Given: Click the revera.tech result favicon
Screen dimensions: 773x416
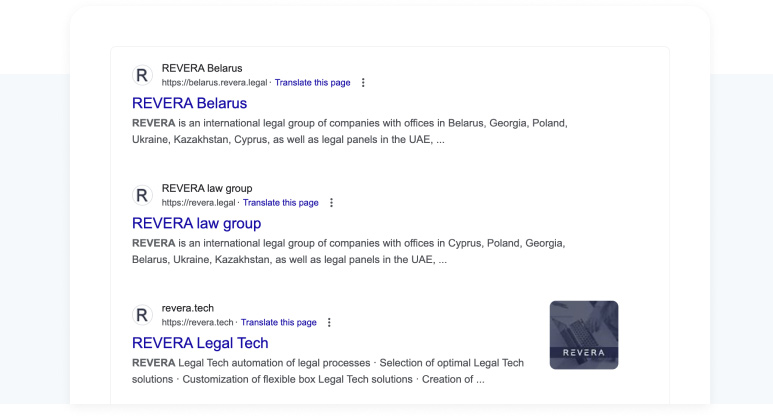Looking at the screenshot, I should coord(142,315).
